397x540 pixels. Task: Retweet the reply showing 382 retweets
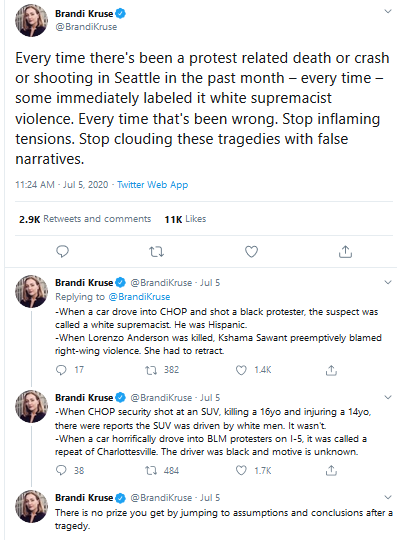coord(151,370)
